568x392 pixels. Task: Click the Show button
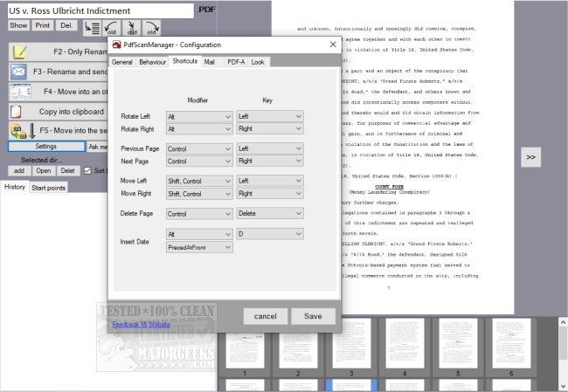coord(18,25)
